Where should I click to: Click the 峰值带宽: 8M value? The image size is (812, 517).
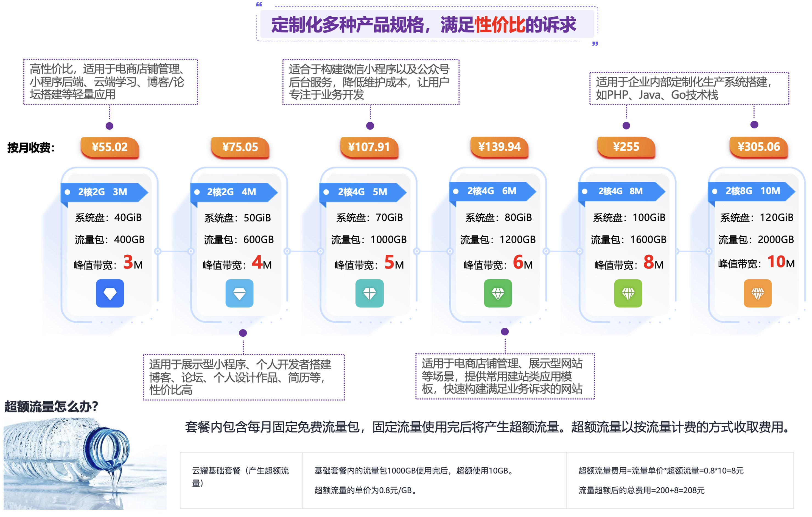click(x=629, y=263)
